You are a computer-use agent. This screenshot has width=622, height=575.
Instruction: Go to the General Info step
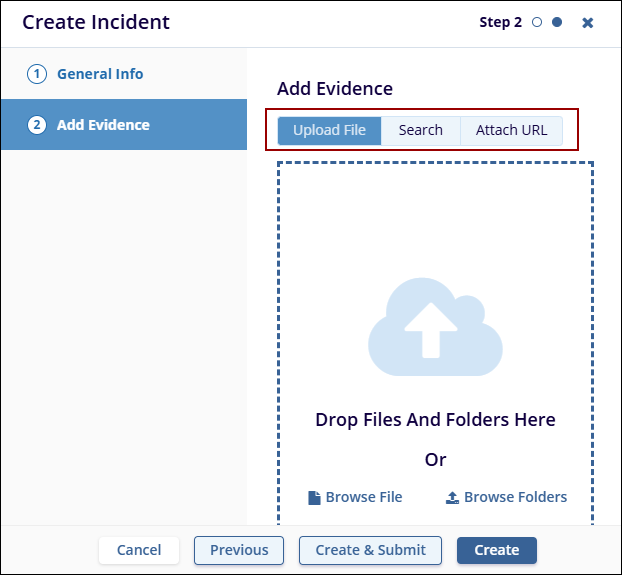pos(99,74)
